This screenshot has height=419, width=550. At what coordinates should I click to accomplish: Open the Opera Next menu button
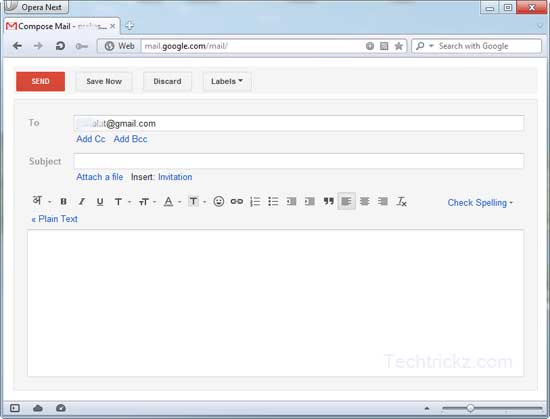(36, 7)
